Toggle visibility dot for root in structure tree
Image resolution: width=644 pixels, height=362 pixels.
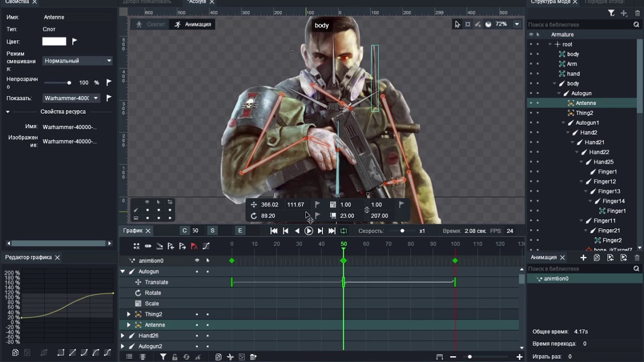click(x=531, y=44)
